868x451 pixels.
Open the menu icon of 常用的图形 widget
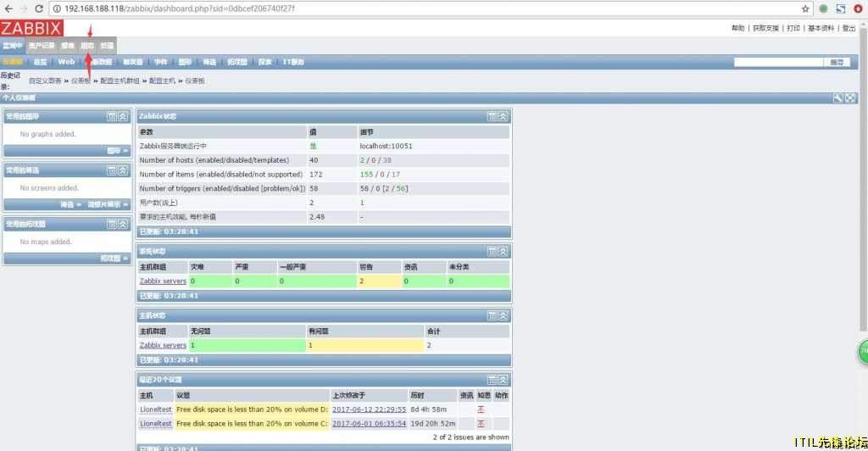tap(112, 117)
